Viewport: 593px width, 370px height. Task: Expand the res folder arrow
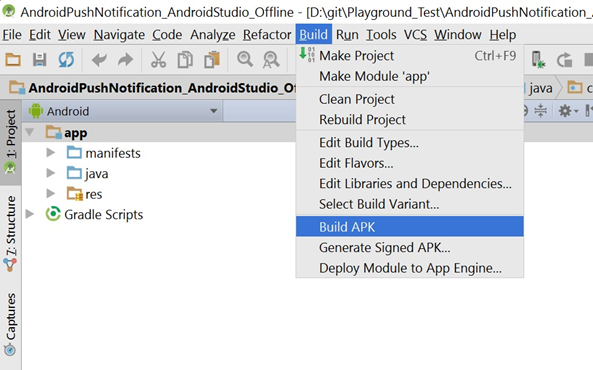(51, 193)
